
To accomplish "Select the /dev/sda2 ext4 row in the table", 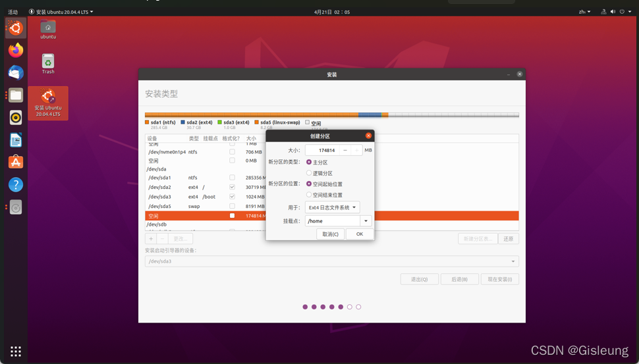I will (x=332, y=187).
